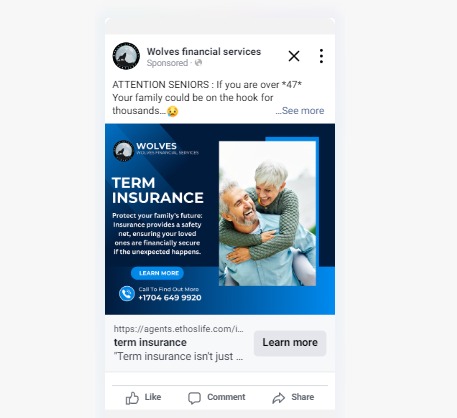Click the thumbs-up Like icon
The width and height of the screenshot is (457, 418).
pyautogui.click(x=132, y=398)
